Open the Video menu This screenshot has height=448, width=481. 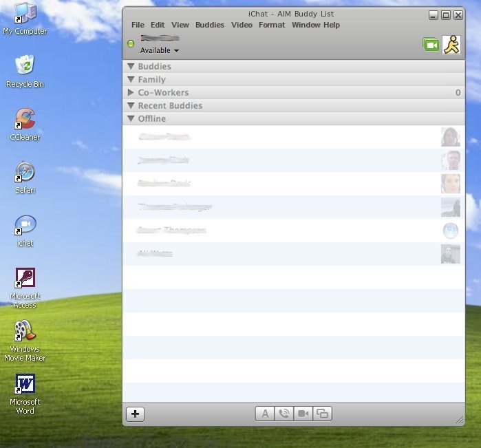[242, 25]
